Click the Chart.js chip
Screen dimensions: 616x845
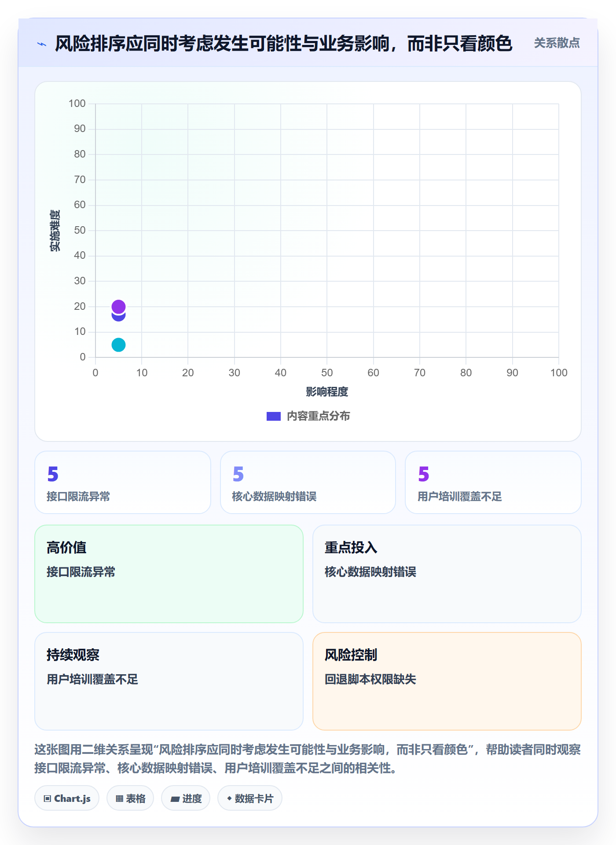tap(67, 798)
